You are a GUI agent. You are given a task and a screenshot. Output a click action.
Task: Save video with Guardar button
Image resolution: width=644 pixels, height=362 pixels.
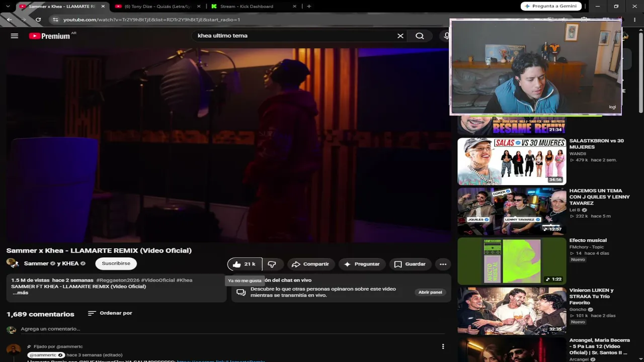(x=410, y=264)
